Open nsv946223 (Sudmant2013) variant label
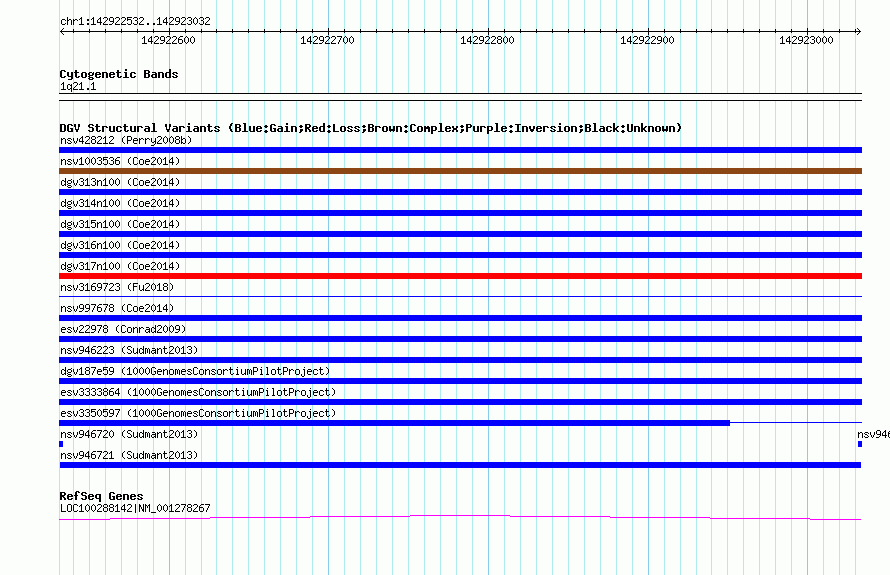This screenshot has height=575, width=890. pyautogui.click(x=129, y=350)
